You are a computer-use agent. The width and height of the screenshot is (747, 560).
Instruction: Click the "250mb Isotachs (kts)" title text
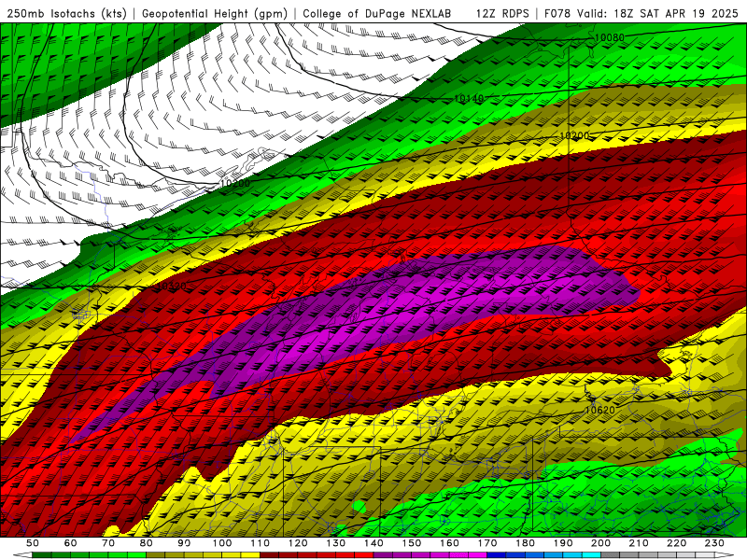click(66, 13)
